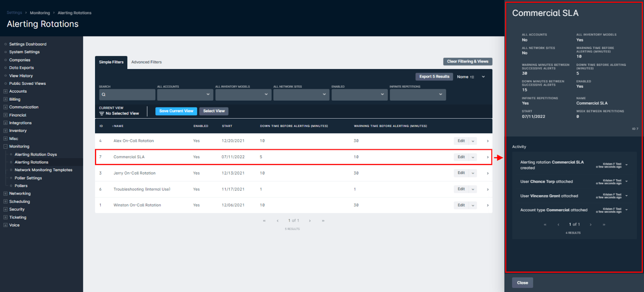Open Edit dropdown arrow for Alex On-Call Rotation

[x=473, y=141]
